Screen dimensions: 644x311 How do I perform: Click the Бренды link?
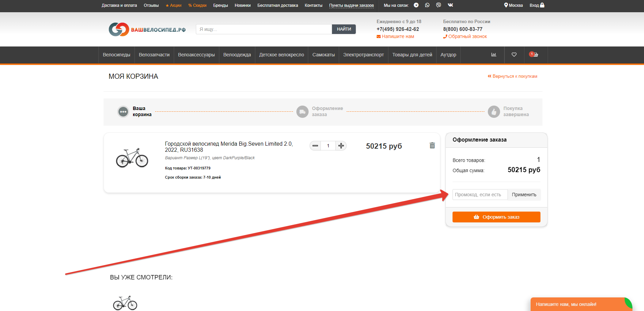[x=220, y=5]
